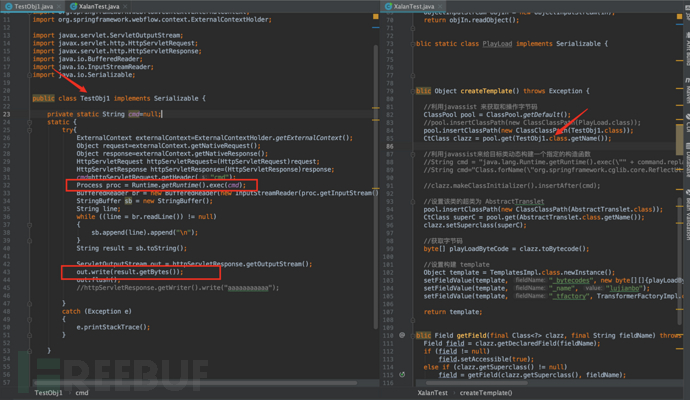Collapse createTemplate method at line 79

click(413, 91)
